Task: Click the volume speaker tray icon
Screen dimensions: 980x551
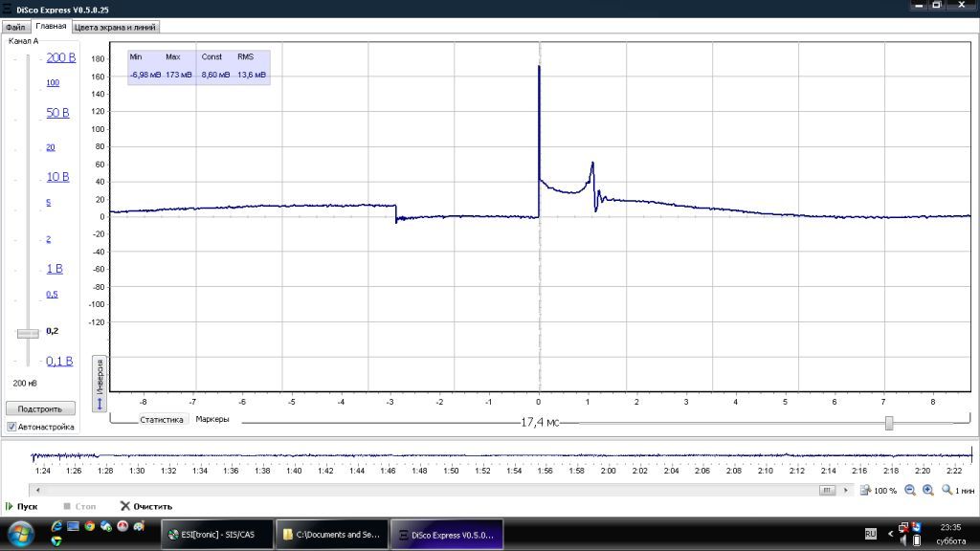Action: pos(902,540)
